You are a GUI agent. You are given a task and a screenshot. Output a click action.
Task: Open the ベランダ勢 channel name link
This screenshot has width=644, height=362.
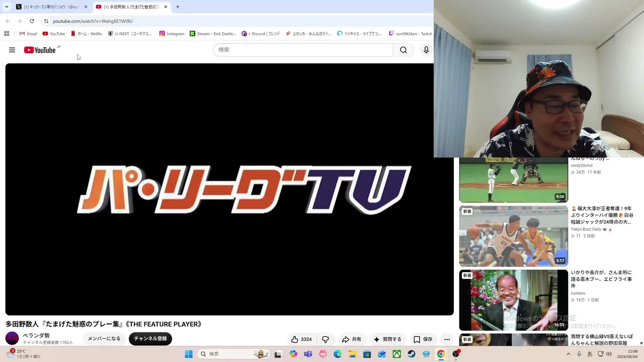36,335
